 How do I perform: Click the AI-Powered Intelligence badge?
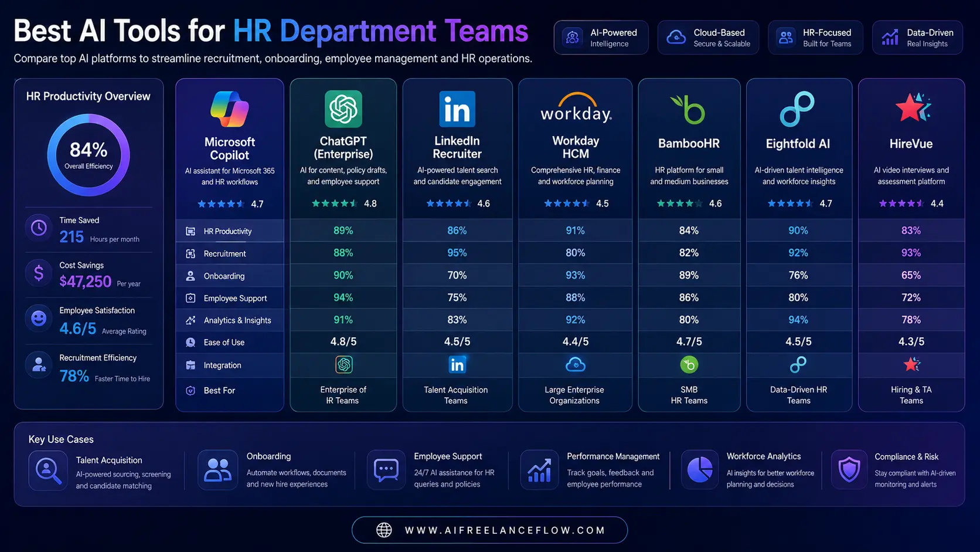(x=601, y=38)
